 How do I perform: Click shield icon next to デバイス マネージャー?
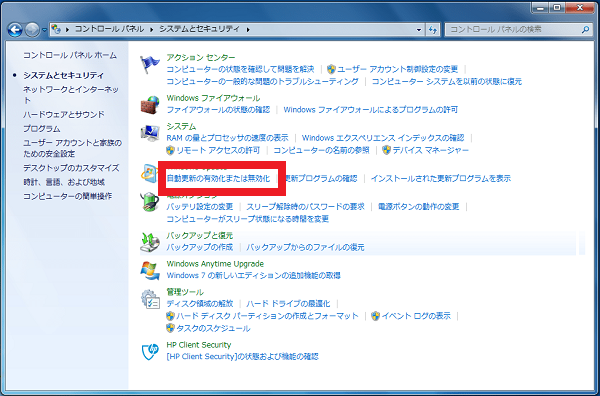pyautogui.click(x=386, y=150)
